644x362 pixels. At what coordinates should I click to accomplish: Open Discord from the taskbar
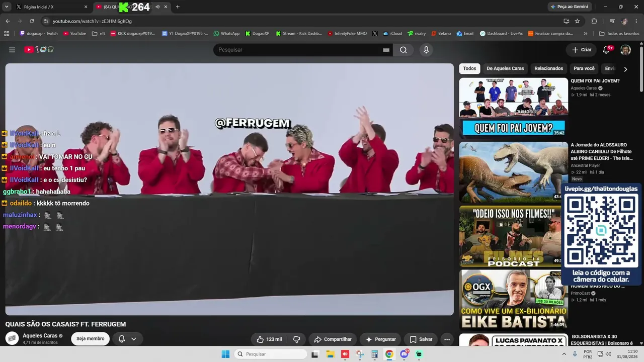click(x=404, y=354)
